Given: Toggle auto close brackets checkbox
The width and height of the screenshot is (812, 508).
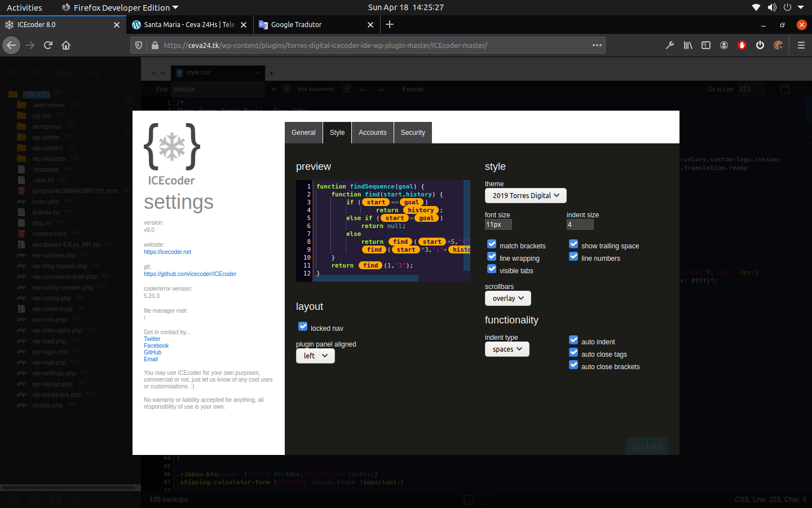Looking at the screenshot, I should tap(573, 365).
